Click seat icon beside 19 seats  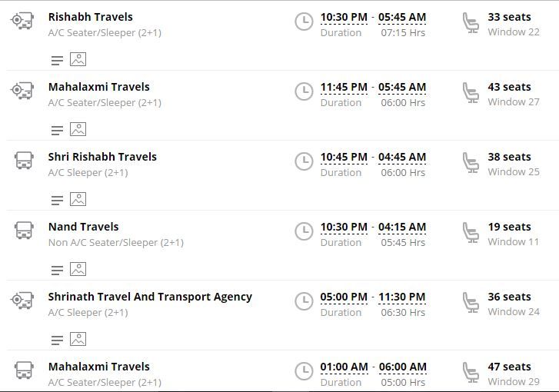(471, 232)
